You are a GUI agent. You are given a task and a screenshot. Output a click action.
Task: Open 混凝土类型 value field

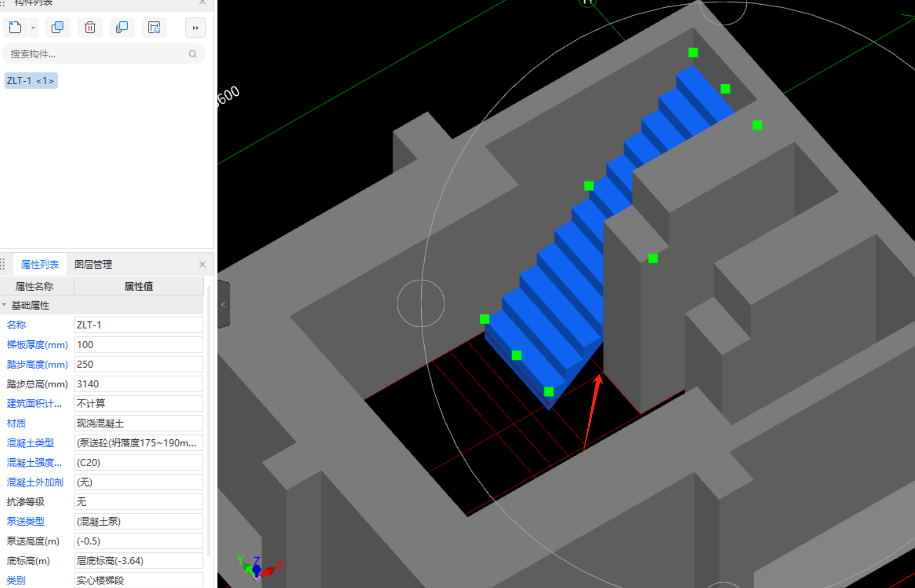pos(139,443)
